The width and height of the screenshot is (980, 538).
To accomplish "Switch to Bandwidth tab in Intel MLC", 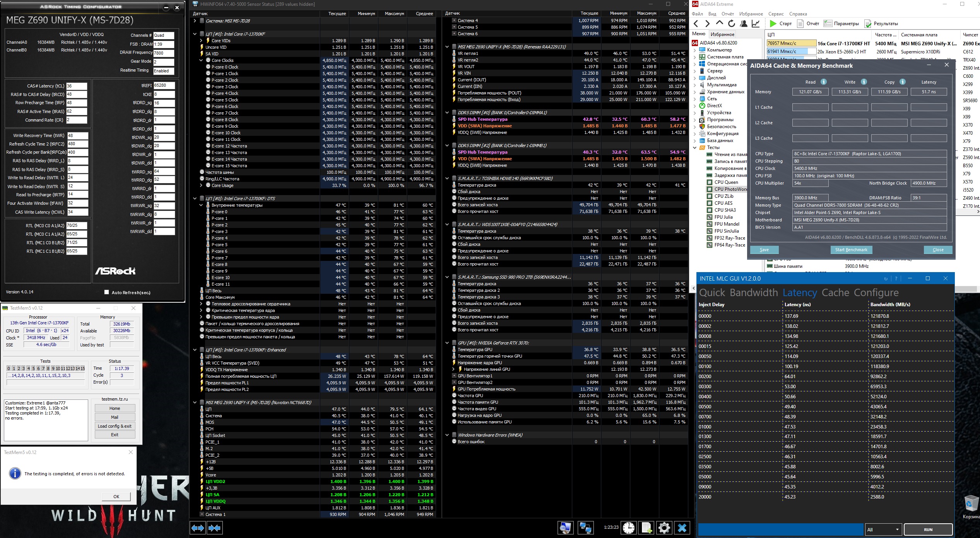I will coord(754,293).
